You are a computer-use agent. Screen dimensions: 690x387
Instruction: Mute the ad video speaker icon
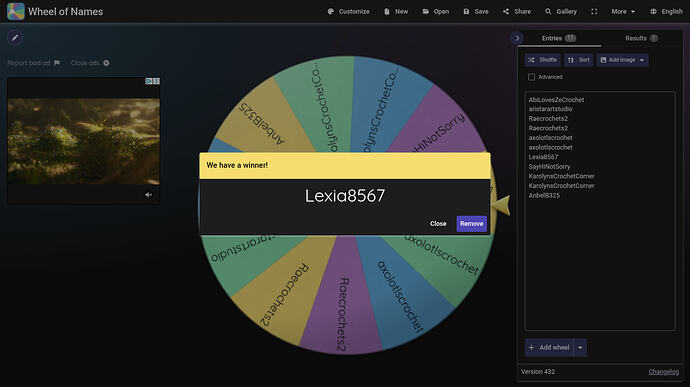tap(148, 195)
